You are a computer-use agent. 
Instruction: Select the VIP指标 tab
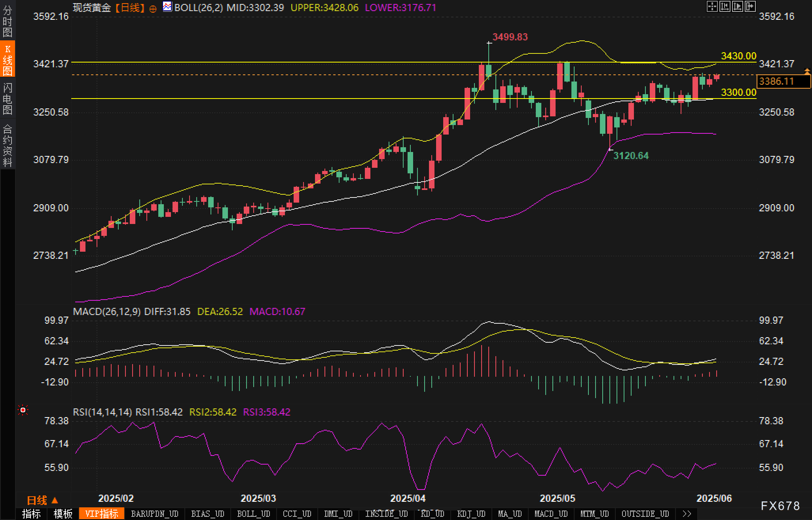[102, 514]
